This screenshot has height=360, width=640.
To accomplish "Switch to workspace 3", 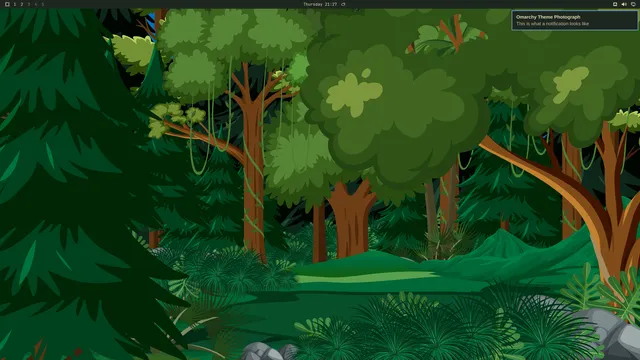I will pos(29,4).
